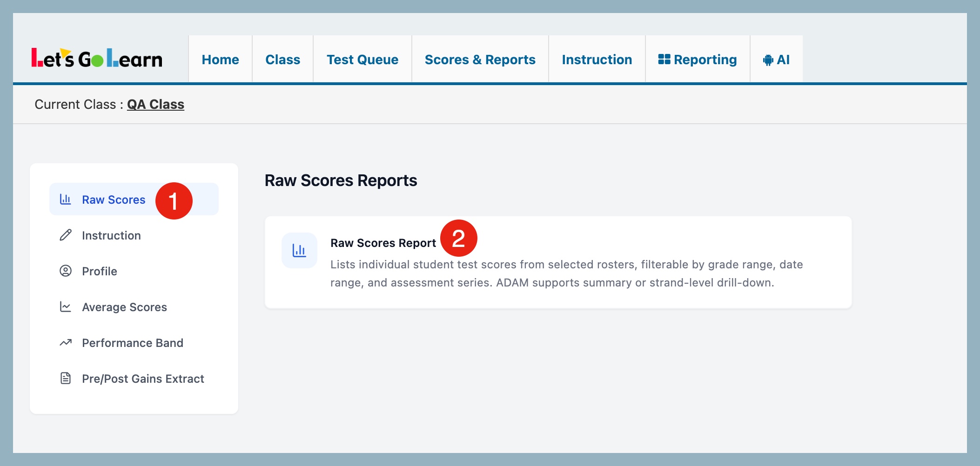Switch to the Class tab

(x=282, y=60)
